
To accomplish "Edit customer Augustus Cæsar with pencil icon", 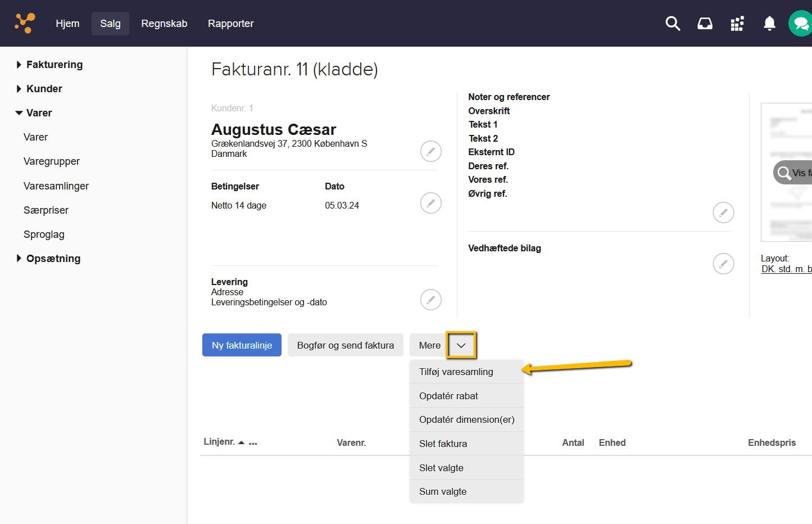I will pyautogui.click(x=430, y=151).
